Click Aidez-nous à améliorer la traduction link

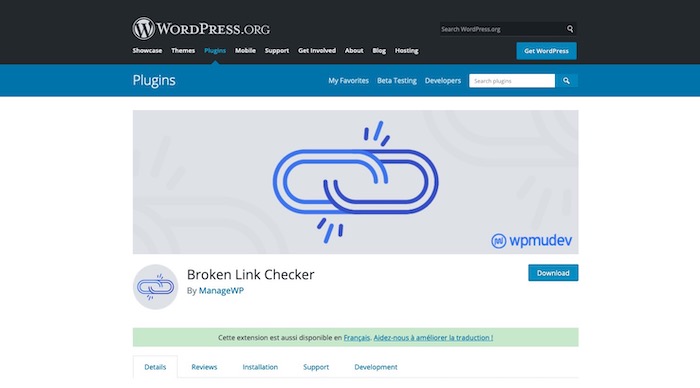[433, 338]
